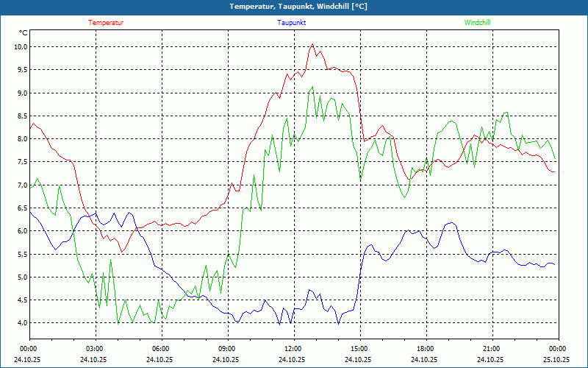
Task: Click the °C unit label on the y-axis
Action: [24, 33]
